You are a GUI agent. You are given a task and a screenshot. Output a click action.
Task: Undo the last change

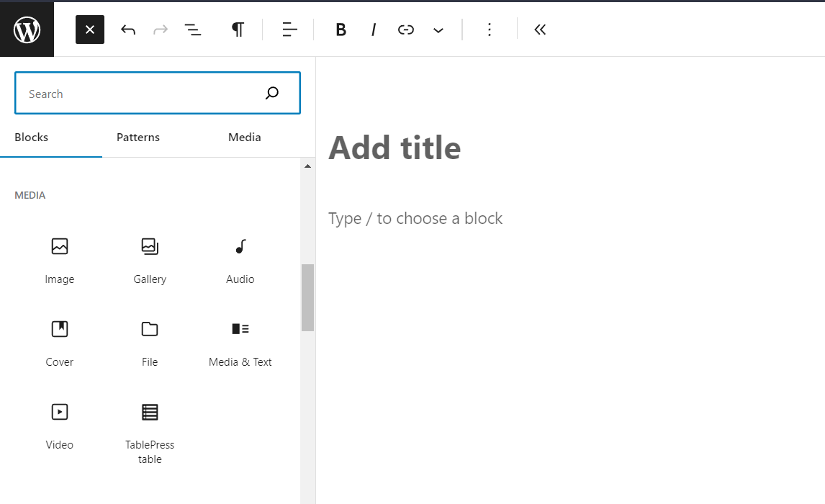128,30
